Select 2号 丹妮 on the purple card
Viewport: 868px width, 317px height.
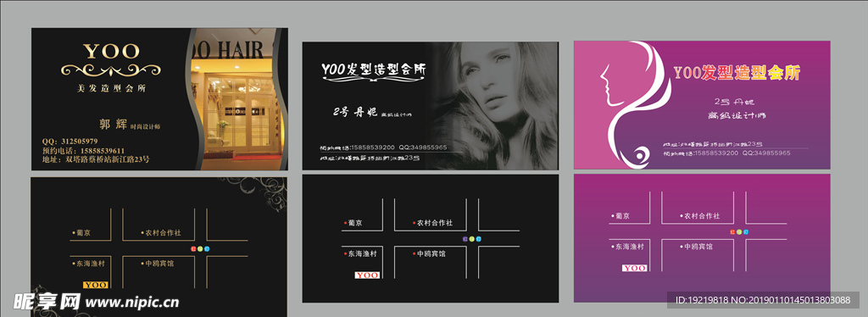click(734, 102)
